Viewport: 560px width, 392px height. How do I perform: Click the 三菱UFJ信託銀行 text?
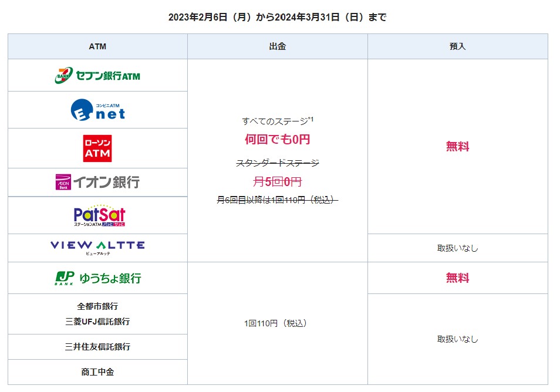point(97,322)
